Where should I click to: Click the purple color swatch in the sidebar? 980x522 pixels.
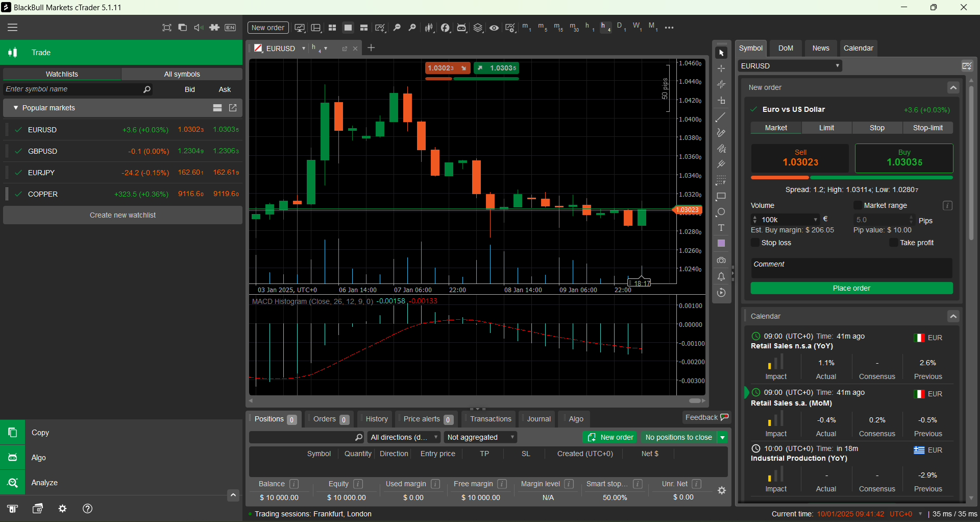[x=721, y=243]
